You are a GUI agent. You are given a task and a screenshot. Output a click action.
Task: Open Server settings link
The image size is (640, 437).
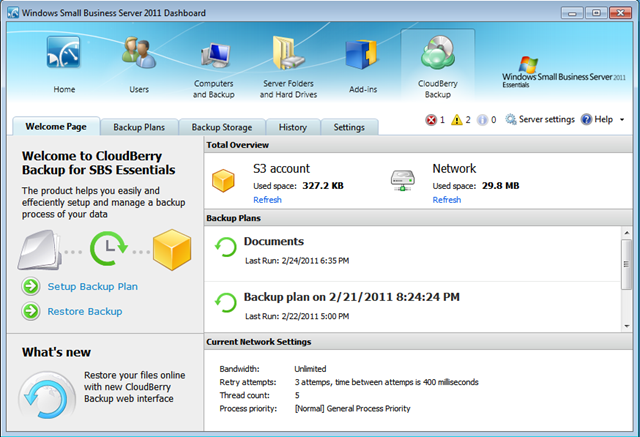(x=547, y=119)
